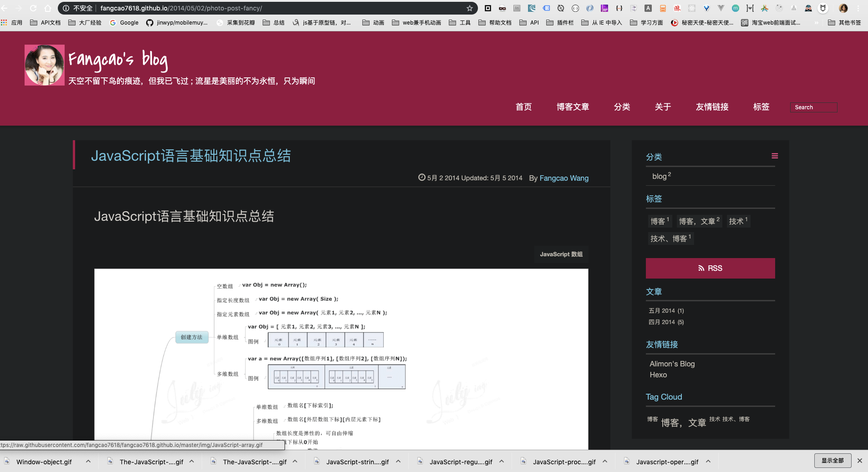Click the Fangcao's blog site title
Viewport: 868px width, 472px height.
[x=118, y=60]
